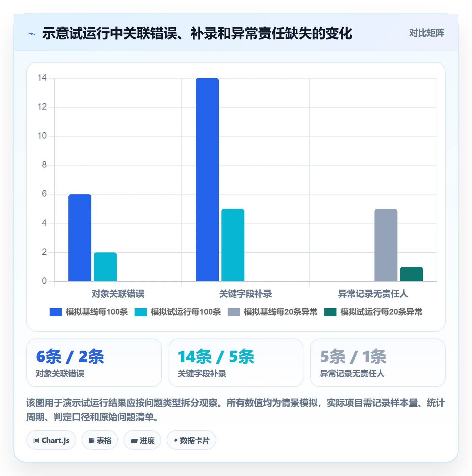Viewport: 472px width, 476px height.
Task: Click the Chart.js tag icon
Action: pos(36,441)
